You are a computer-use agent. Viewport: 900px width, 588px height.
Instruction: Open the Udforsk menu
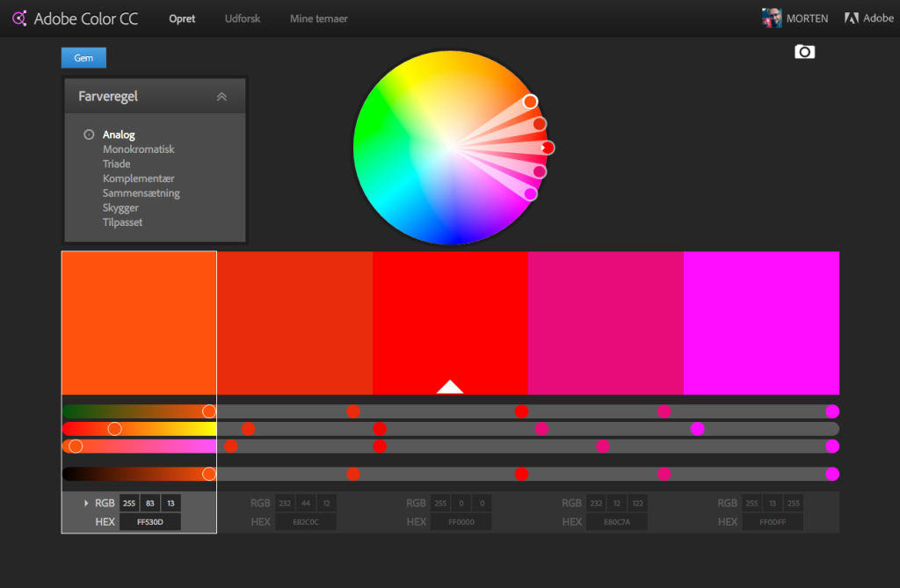click(242, 18)
